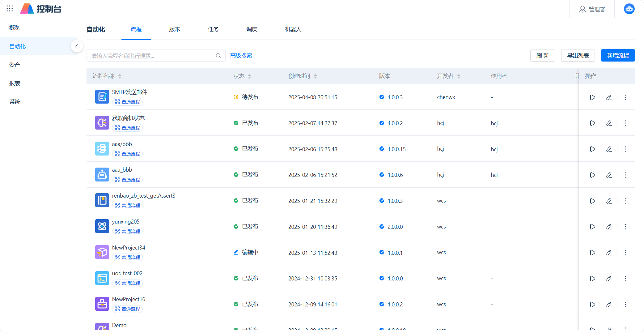
Task: Edit the NewProject34 process
Action: point(609,253)
